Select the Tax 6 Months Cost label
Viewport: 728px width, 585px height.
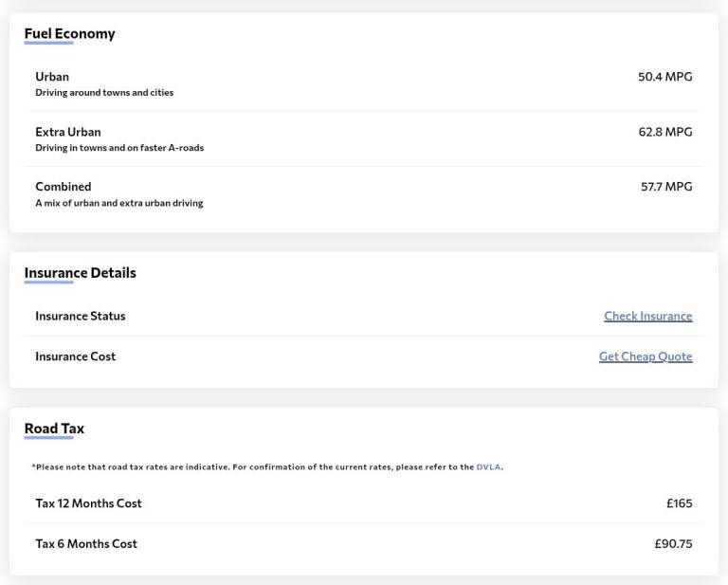(85, 544)
